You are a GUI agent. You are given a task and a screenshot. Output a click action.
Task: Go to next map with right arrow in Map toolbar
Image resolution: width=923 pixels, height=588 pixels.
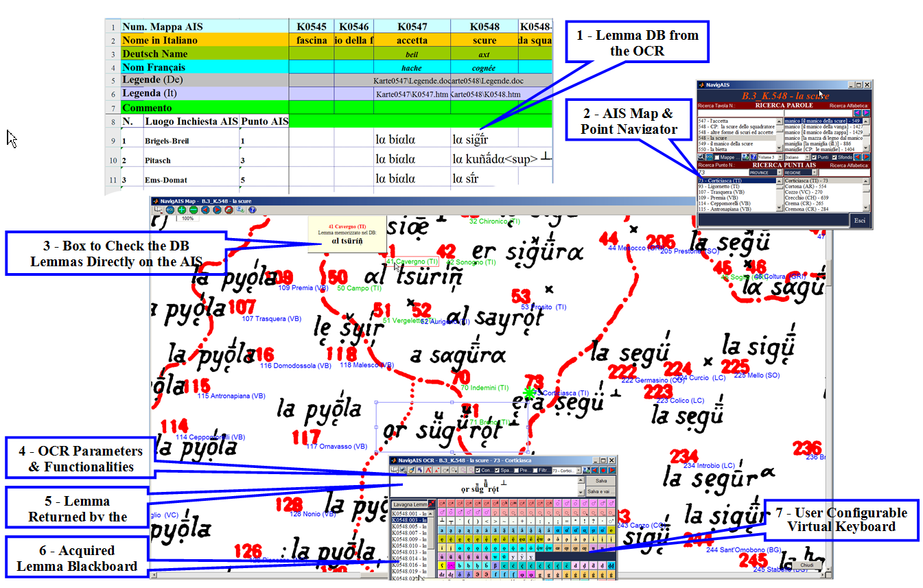click(x=217, y=209)
